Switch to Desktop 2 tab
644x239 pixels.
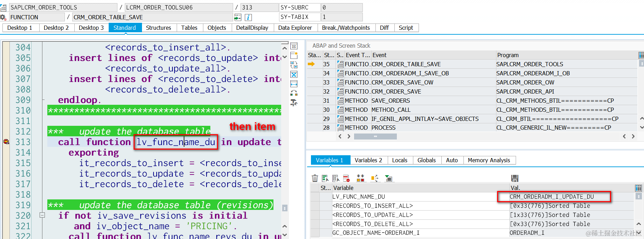(x=56, y=28)
